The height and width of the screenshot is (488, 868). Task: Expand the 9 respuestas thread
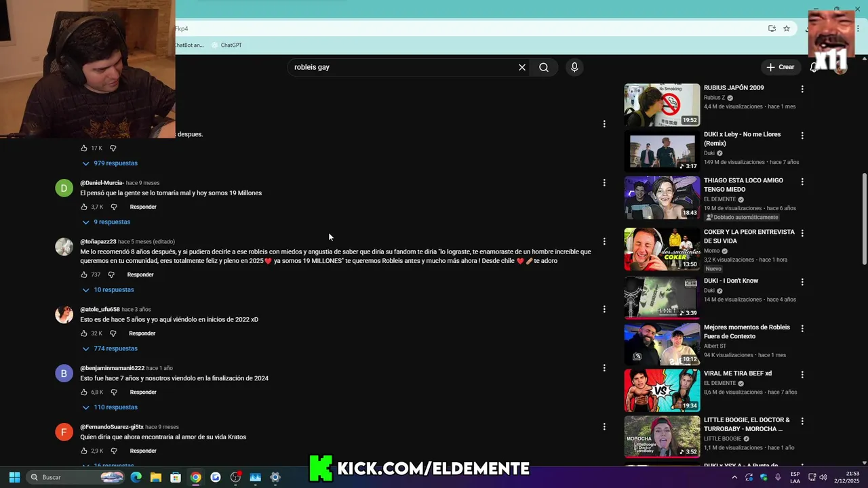(106, 222)
